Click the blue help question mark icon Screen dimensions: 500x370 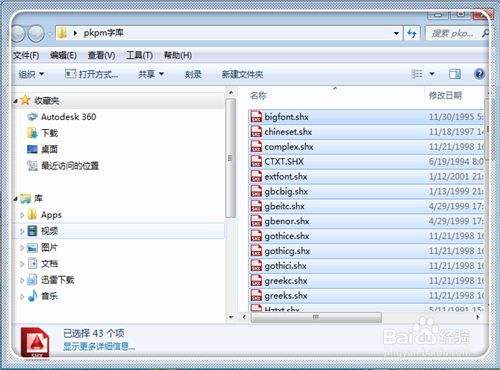point(479,74)
